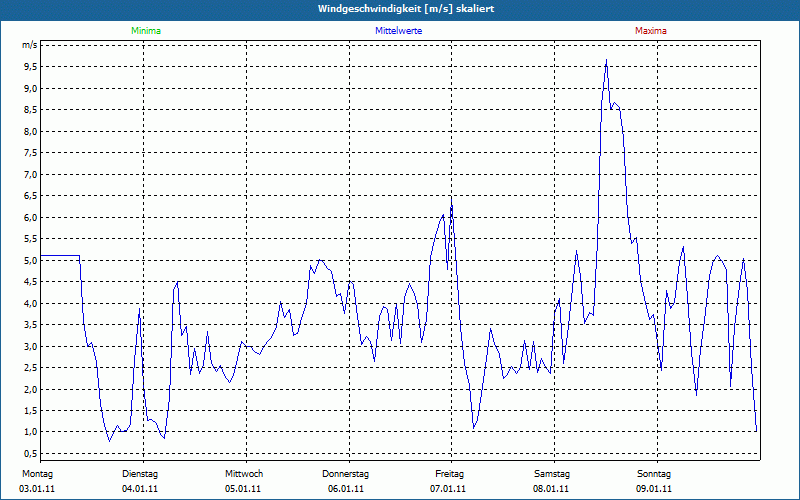This screenshot has width=800, height=500.
Task: Click the 1,0 y-axis value
Action: point(30,432)
